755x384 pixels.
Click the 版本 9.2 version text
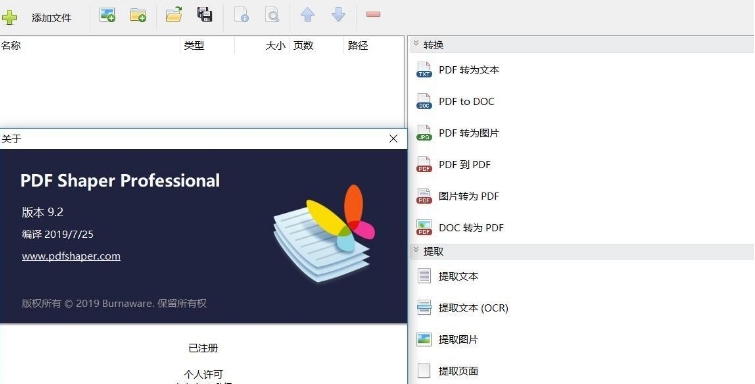pos(42,212)
